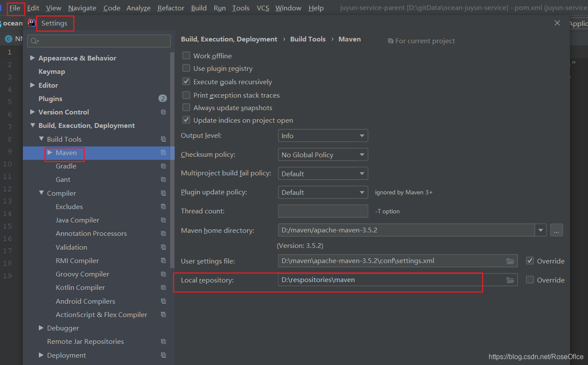Click the project-level icon beside RMI Compiler

pyautogui.click(x=163, y=260)
